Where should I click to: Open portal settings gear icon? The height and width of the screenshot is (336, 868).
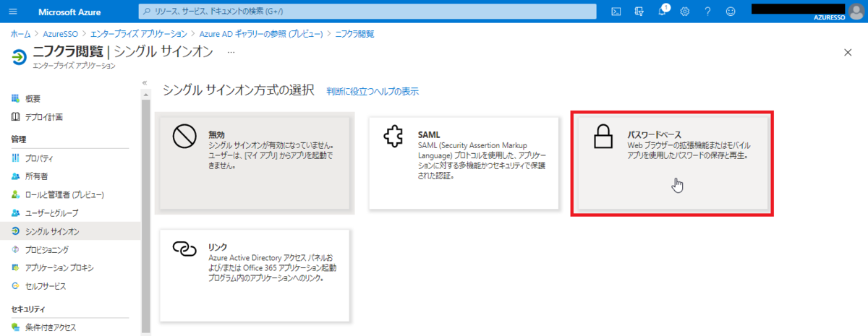(685, 12)
